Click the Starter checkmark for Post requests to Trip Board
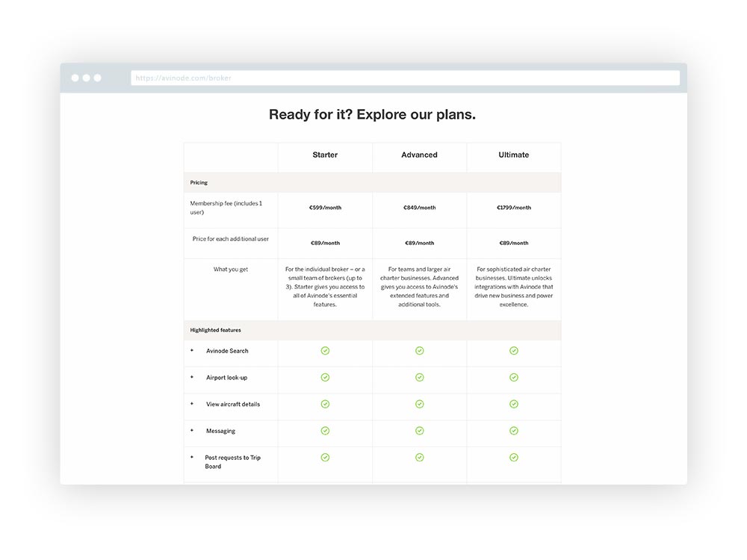 325,457
